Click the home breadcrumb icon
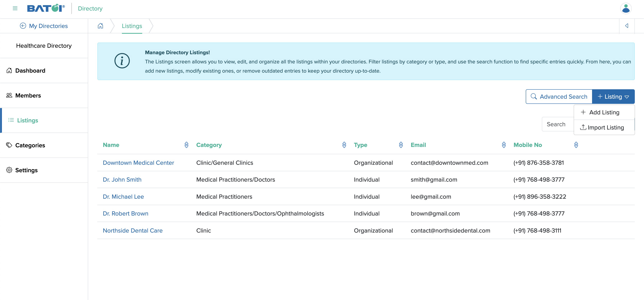644x300 pixels. pos(100,26)
